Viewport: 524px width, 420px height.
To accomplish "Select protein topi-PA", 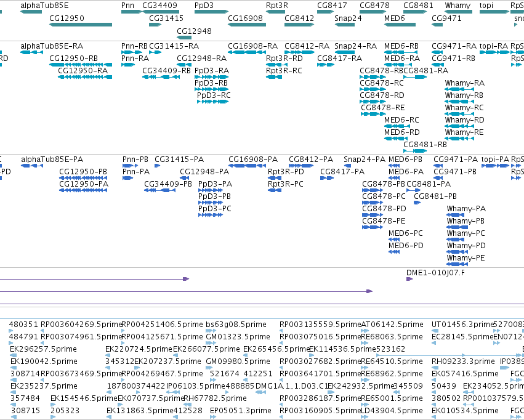I will pos(495,160).
